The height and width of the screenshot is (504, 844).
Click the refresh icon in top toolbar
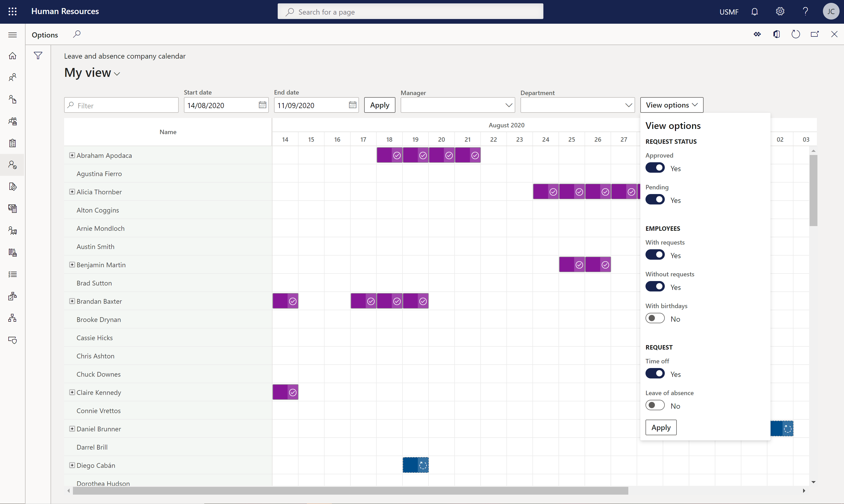click(x=795, y=34)
